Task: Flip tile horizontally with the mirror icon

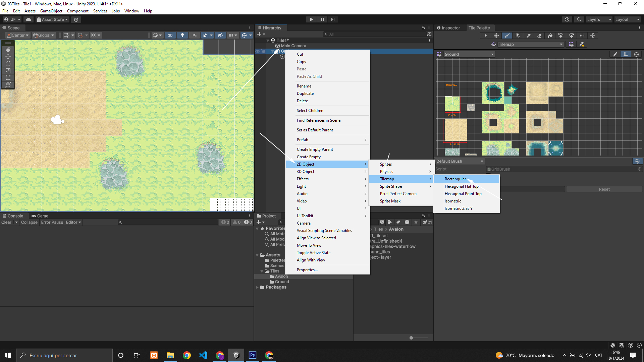Action: (582, 36)
